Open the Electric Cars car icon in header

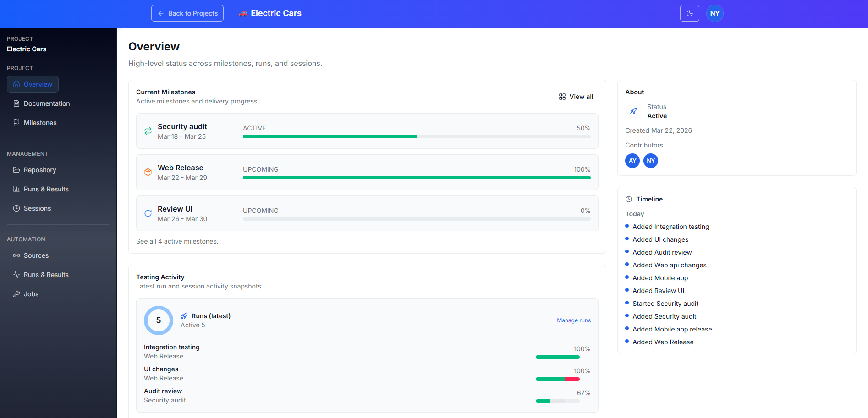coord(243,13)
